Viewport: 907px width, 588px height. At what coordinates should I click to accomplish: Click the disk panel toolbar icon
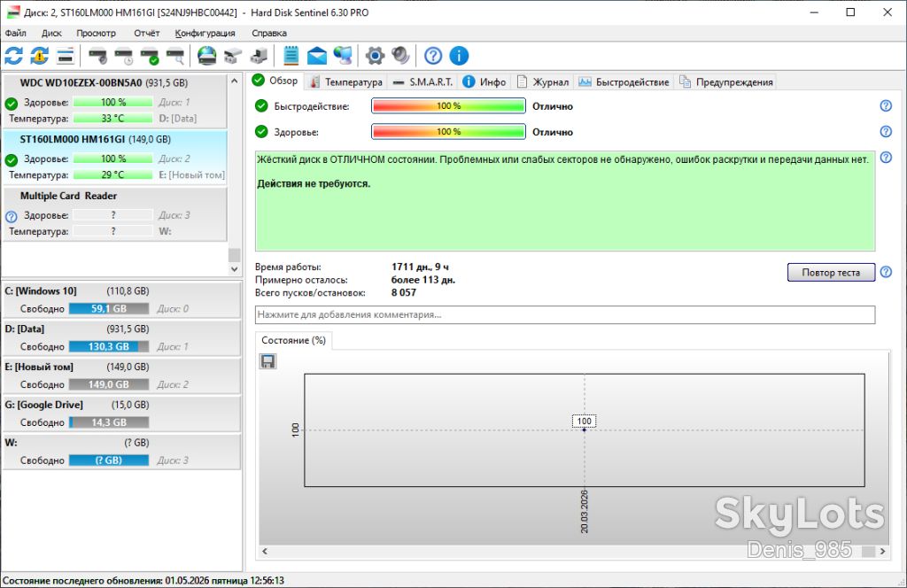click(x=66, y=56)
